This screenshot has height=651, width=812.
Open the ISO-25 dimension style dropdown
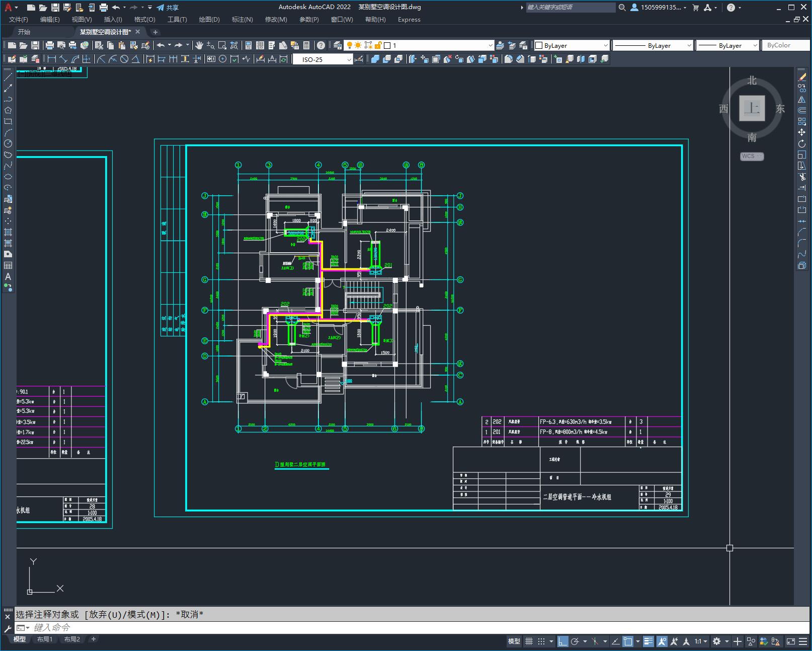pyautogui.click(x=323, y=59)
